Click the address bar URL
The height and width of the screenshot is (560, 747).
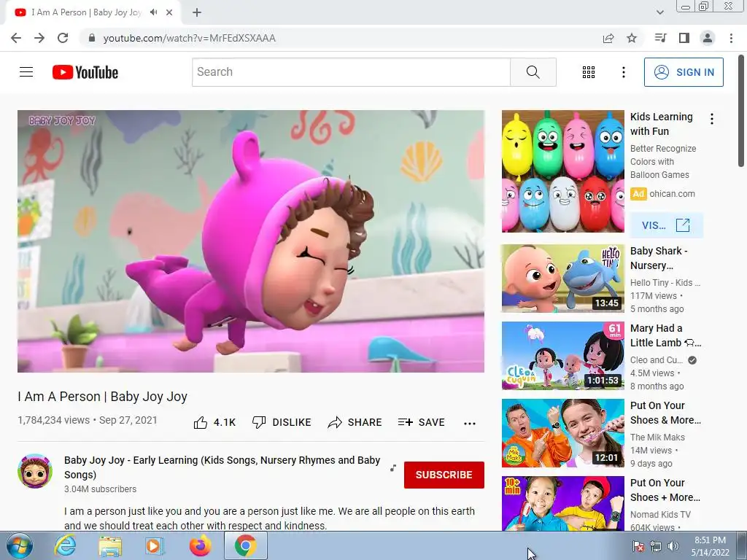pos(189,38)
